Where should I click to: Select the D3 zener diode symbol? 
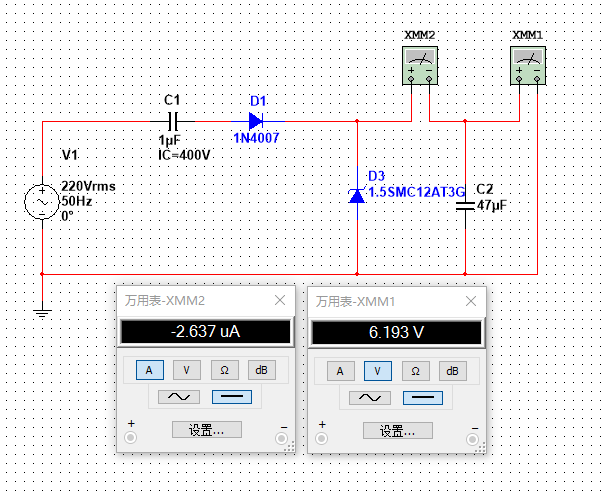pyautogui.click(x=357, y=195)
